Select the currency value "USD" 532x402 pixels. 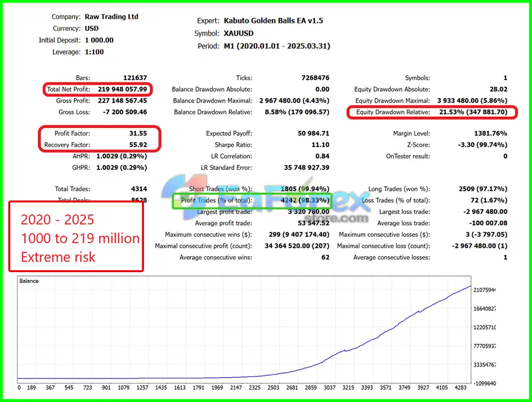[x=91, y=29]
